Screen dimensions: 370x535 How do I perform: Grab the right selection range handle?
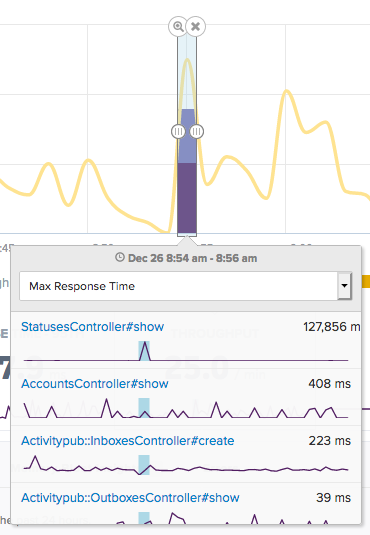[x=196, y=131]
